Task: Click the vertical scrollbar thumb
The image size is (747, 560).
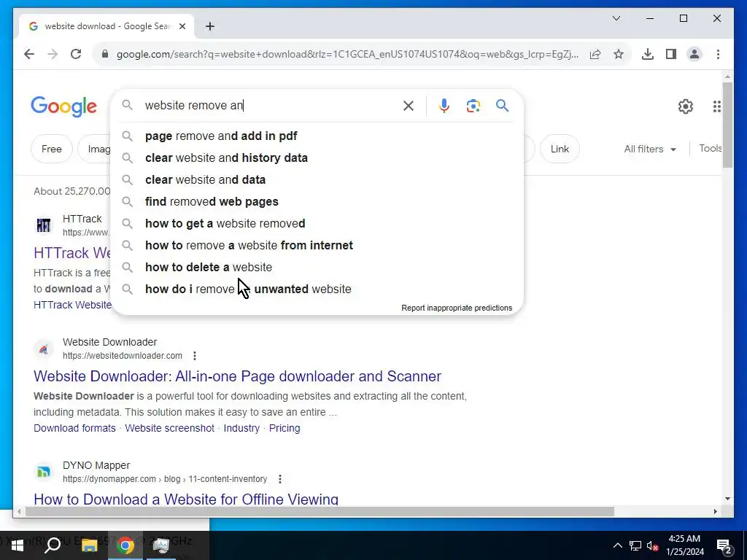Action: [x=727, y=125]
